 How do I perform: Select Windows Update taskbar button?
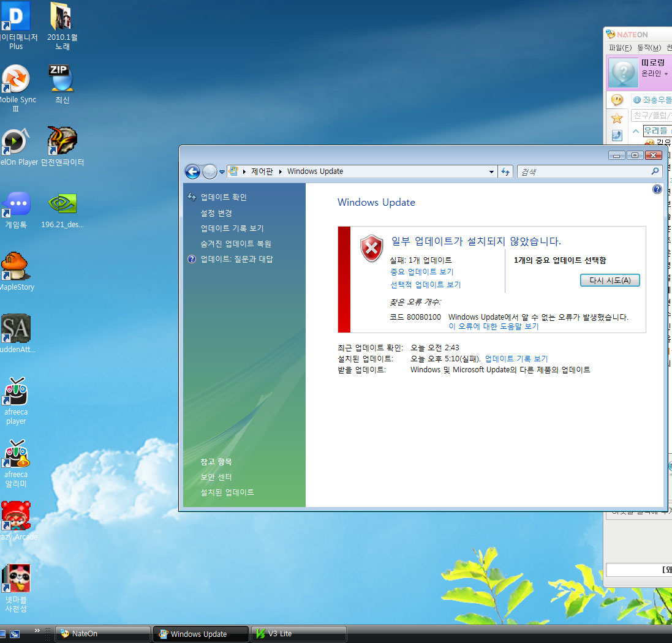201,634
